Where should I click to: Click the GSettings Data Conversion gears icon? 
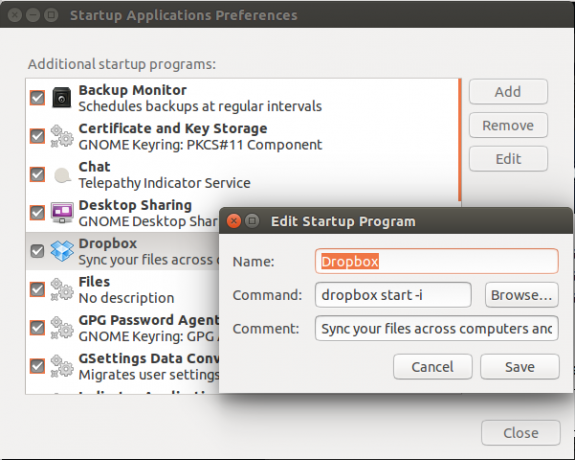click(62, 366)
